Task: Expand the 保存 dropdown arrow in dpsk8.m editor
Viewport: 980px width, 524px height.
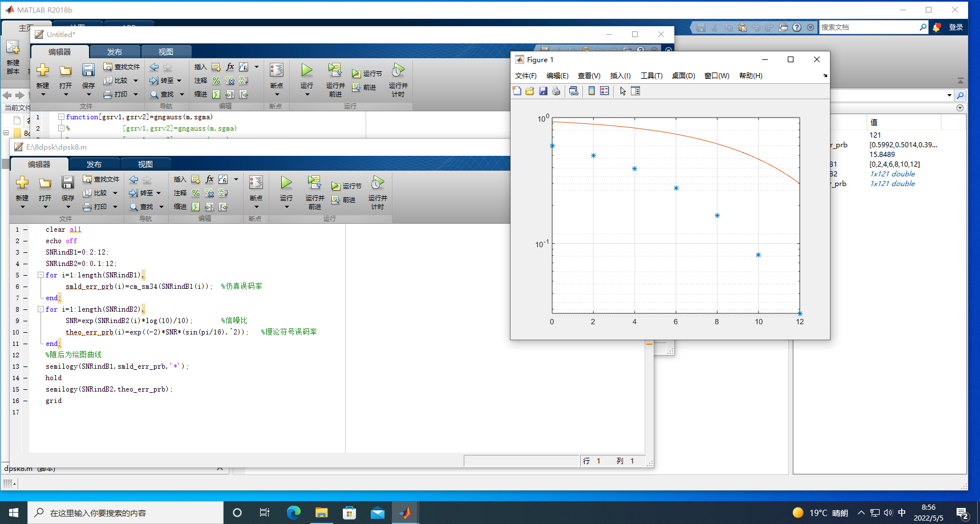Action: pos(68,207)
